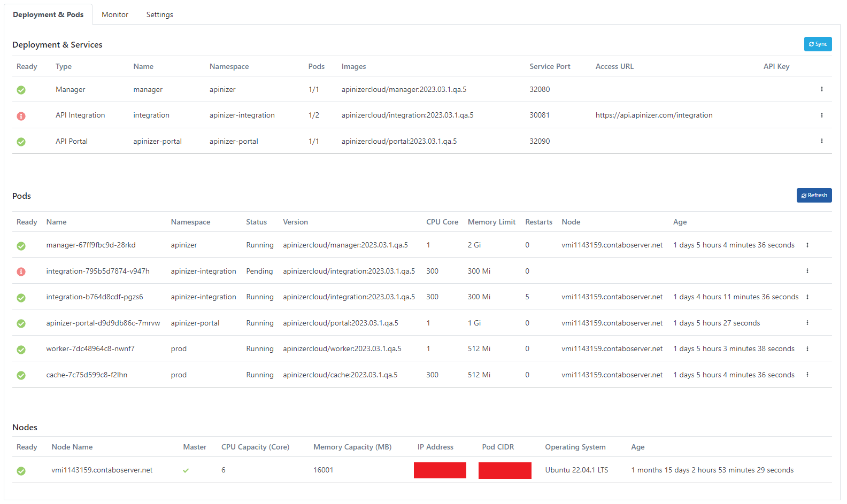Click Service Port value 32090
The image size is (847, 504).
pyautogui.click(x=540, y=141)
